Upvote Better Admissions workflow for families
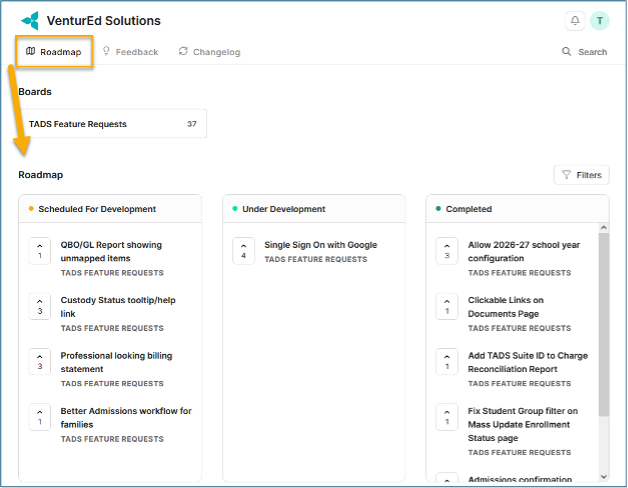The width and height of the screenshot is (628, 488). tap(40, 417)
